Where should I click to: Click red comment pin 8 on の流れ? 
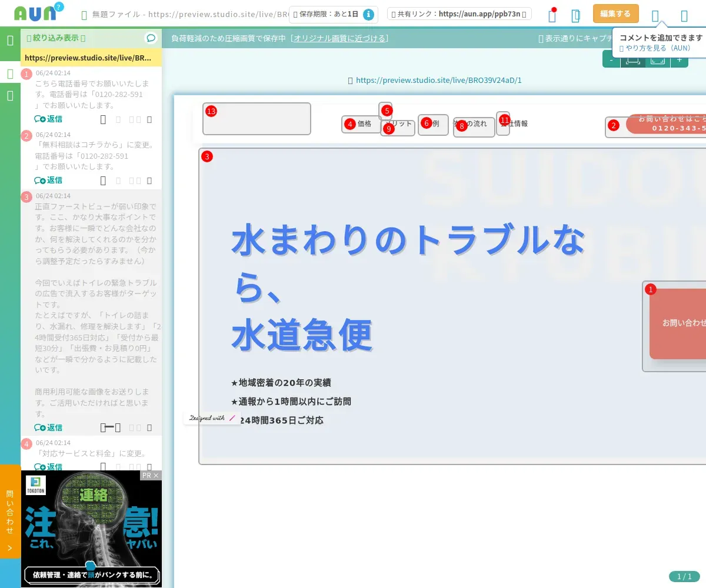(x=462, y=126)
